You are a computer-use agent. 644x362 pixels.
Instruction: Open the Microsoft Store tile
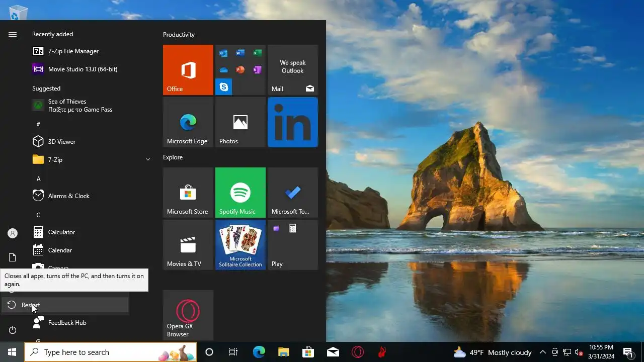pos(188,193)
